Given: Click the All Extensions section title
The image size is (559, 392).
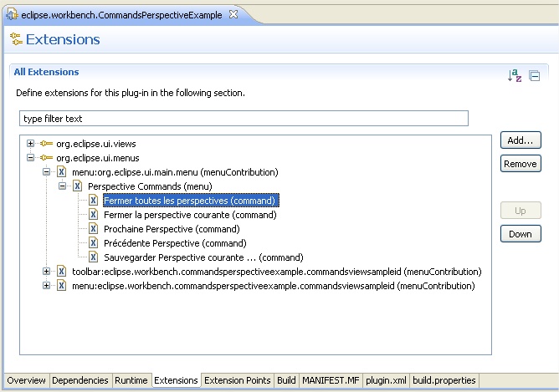Looking at the screenshot, I should tap(46, 72).
